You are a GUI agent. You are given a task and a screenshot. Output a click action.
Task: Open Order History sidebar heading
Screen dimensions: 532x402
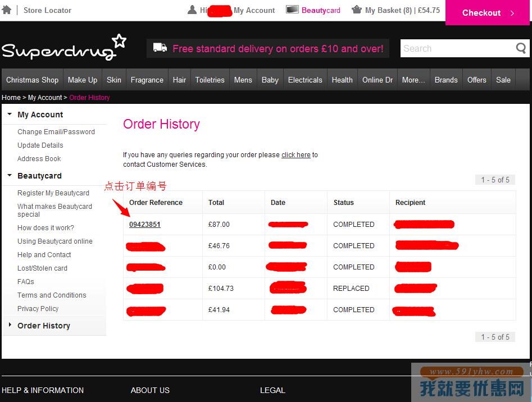click(44, 326)
